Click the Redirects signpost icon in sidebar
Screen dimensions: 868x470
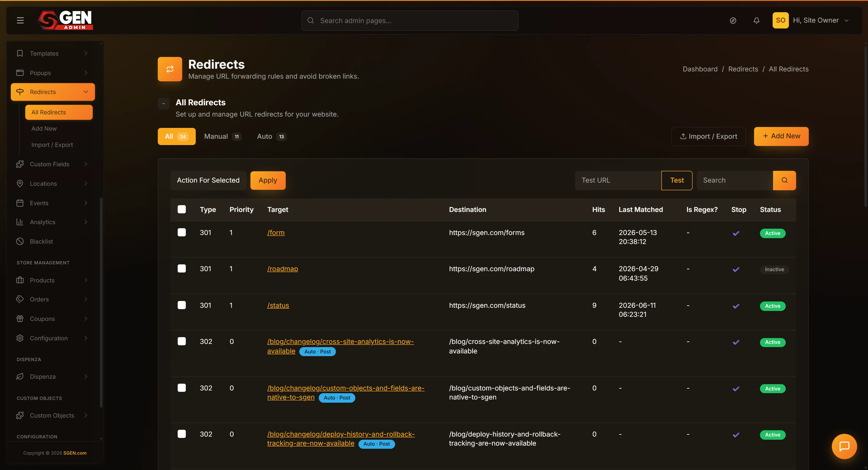[20, 92]
